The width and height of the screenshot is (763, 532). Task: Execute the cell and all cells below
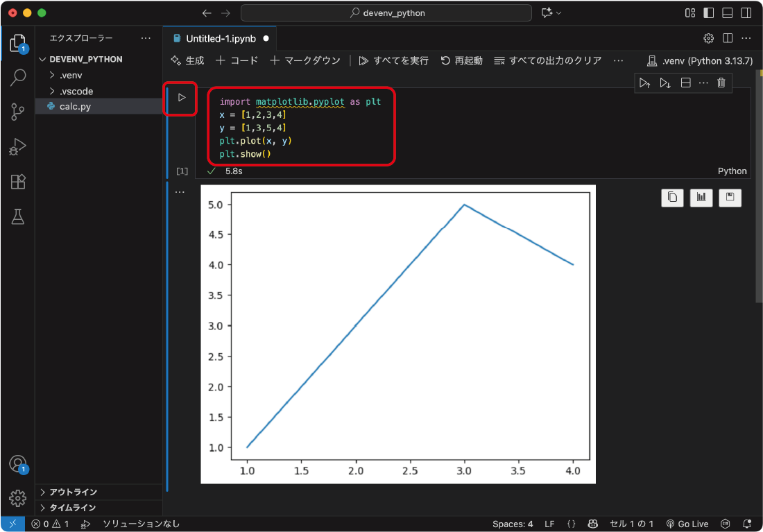(666, 83)
